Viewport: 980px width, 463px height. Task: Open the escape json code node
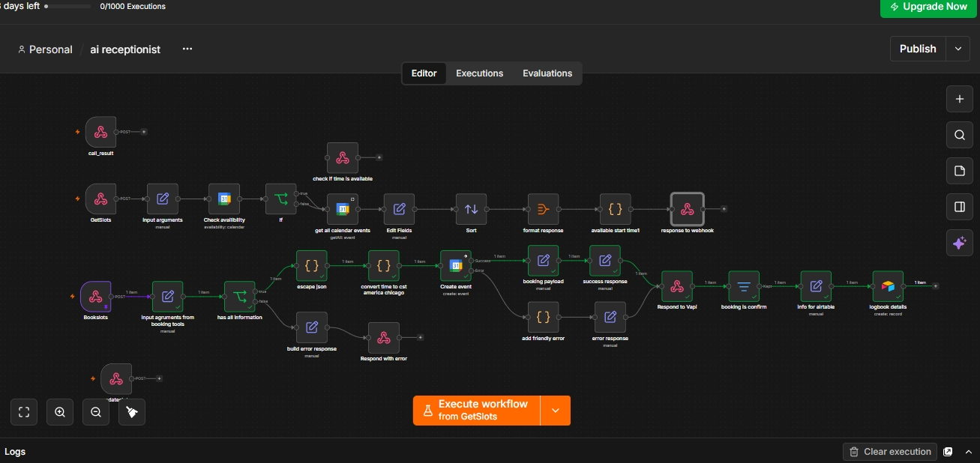click(312, 266)
